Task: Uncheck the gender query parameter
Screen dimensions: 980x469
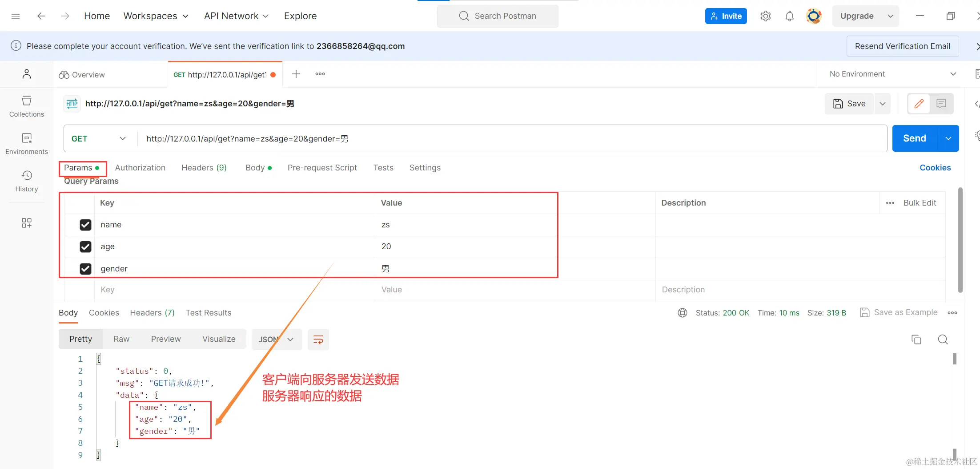Action: (85, 269)
